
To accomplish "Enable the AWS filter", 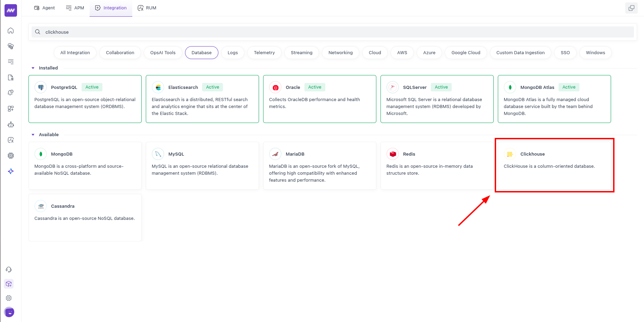I will pos(402,52).
